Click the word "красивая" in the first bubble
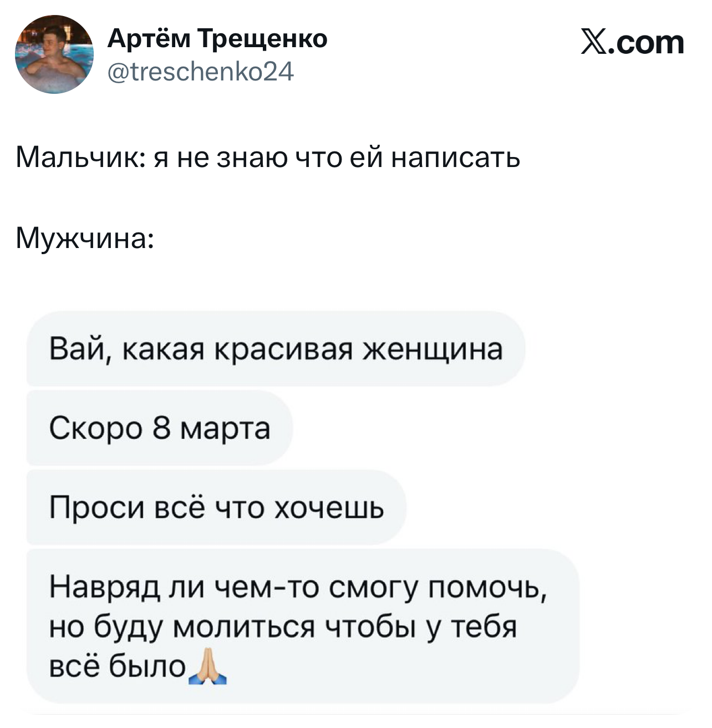The height and width of the screenshot is (728, 712). tap(283, 349)
